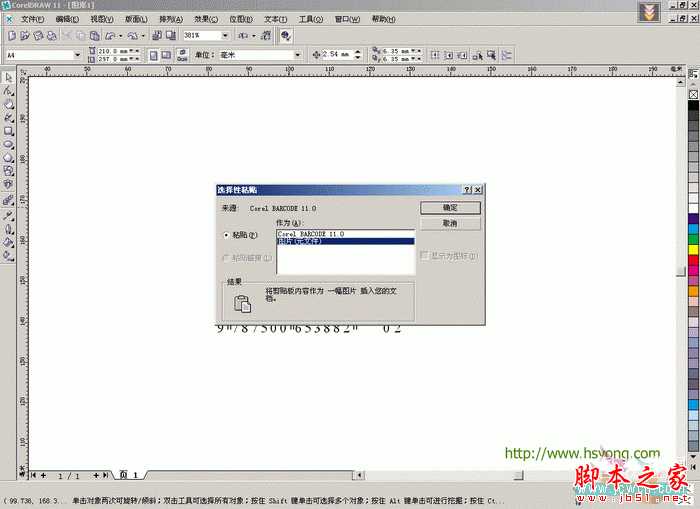The height and width of the screenshot is (509, 700).
Task: Select the 粘贴链接 radio button
Action: [x=226, y=258]
